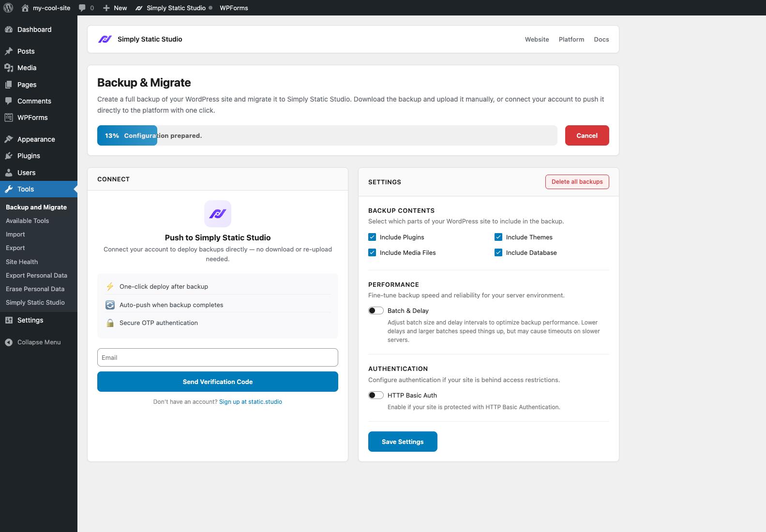Screen dimensions: 766x532
Task: Open the comments bubble in admin bar
Action: 82,8
